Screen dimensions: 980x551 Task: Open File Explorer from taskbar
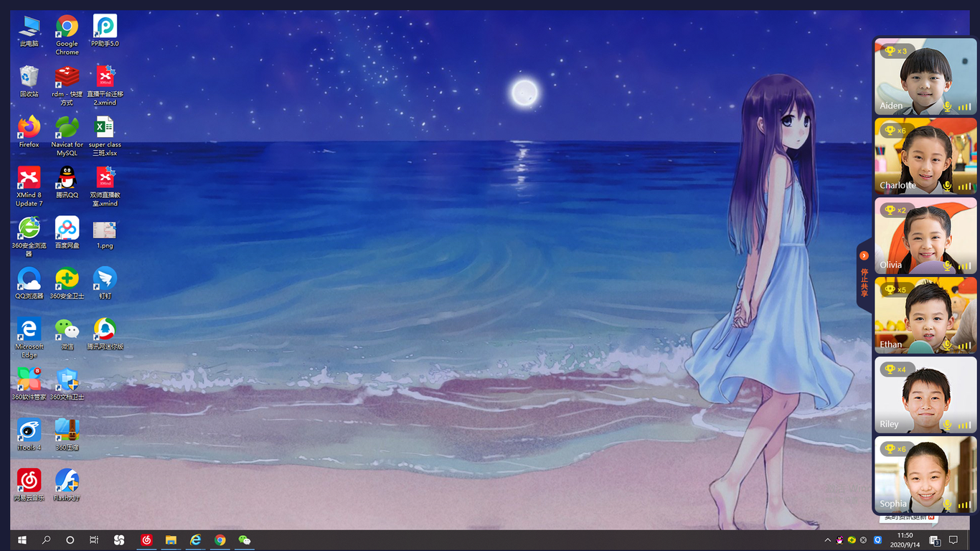coord(171,540)
